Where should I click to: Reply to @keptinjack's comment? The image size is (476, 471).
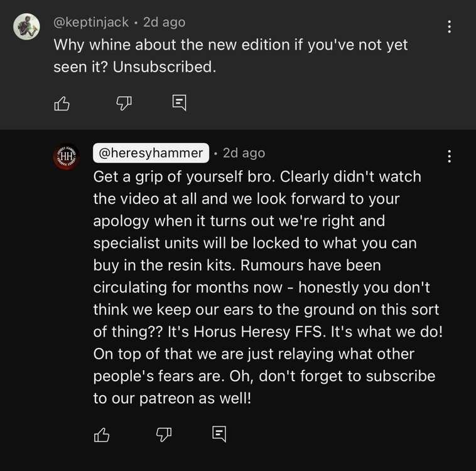(x=180, y=102)
